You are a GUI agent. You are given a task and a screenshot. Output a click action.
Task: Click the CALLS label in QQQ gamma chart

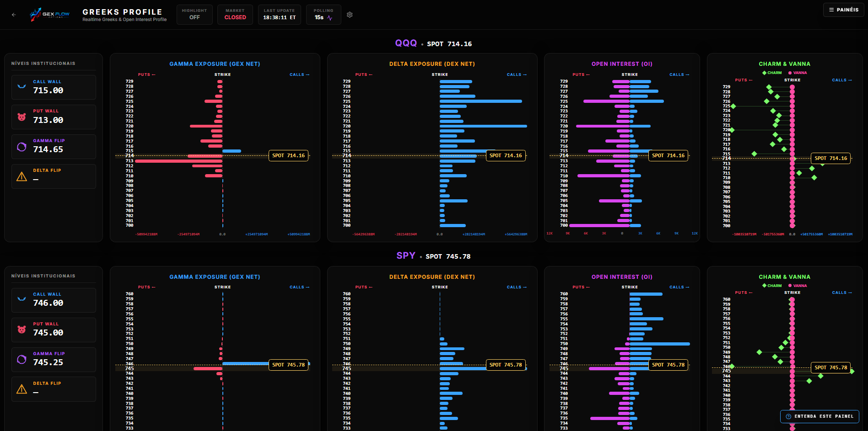(300, 74)
